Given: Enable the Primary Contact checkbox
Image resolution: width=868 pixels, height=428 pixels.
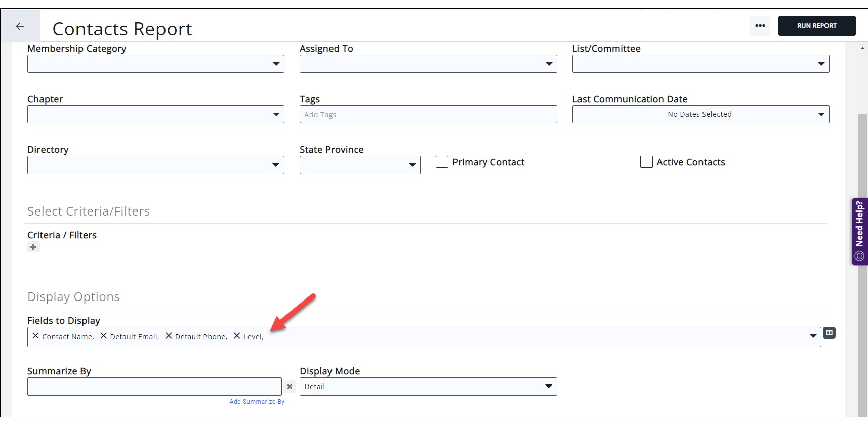Looking at the screenshot, I should [442, 162].
